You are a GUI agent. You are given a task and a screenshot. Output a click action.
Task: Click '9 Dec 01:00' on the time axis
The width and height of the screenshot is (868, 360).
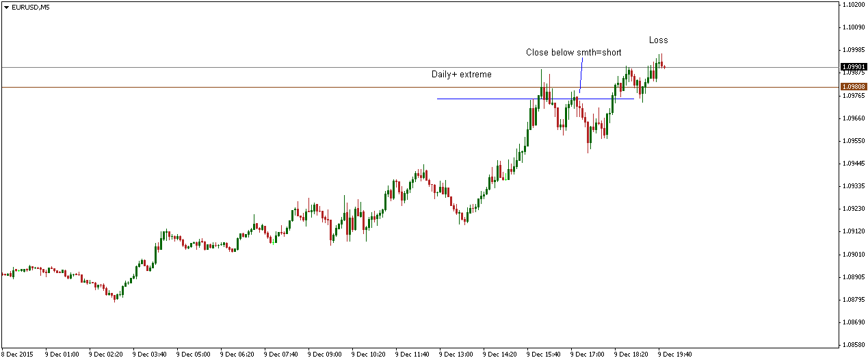click(x=62, y=355)
